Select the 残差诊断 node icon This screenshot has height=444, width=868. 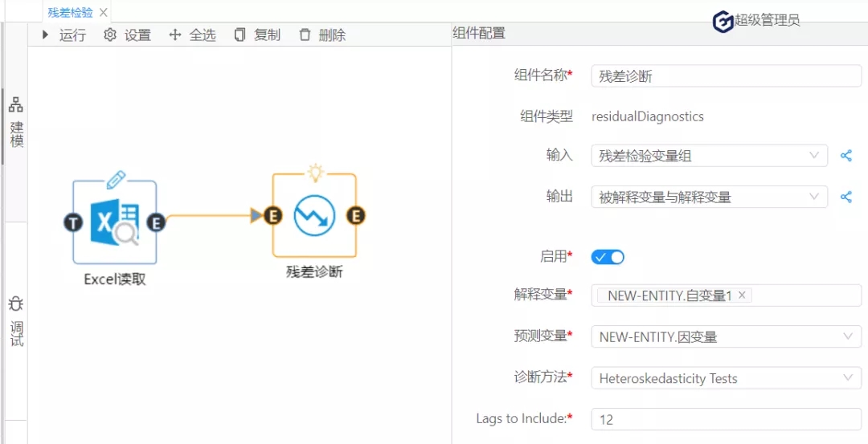314,215
